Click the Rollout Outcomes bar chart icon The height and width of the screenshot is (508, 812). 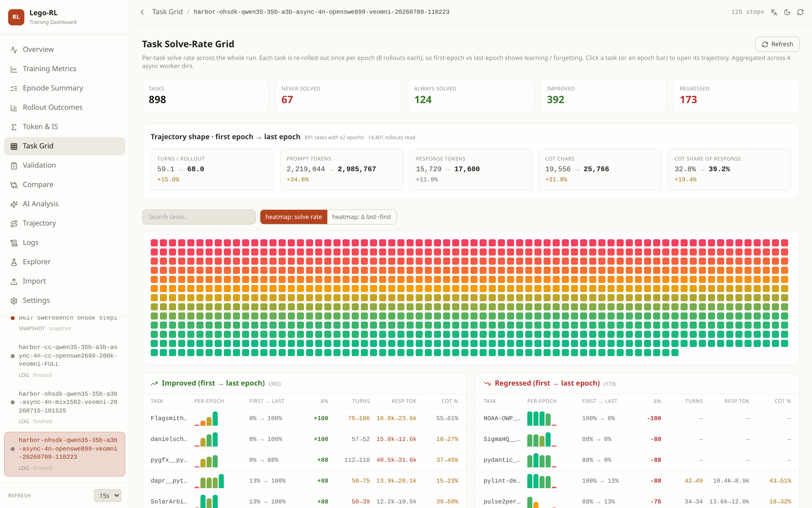tap(14, 108)
